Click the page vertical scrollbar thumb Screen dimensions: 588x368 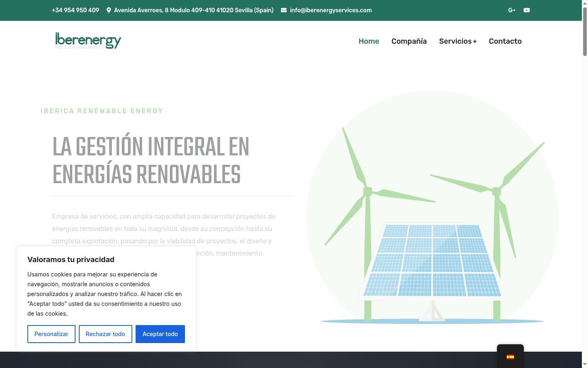click(585, 31)
